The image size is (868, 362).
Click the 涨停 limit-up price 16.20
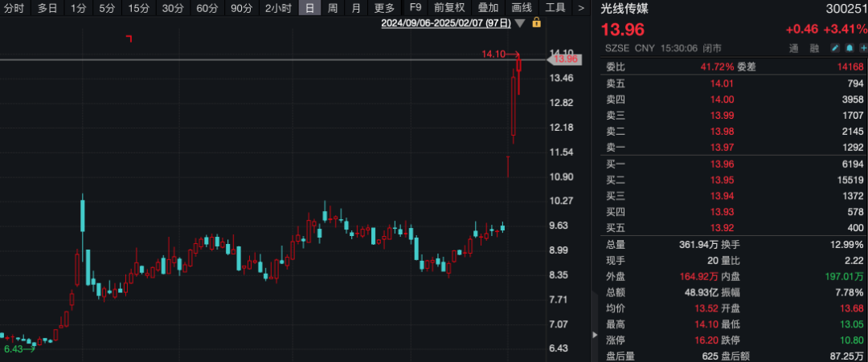click(707, 340)
